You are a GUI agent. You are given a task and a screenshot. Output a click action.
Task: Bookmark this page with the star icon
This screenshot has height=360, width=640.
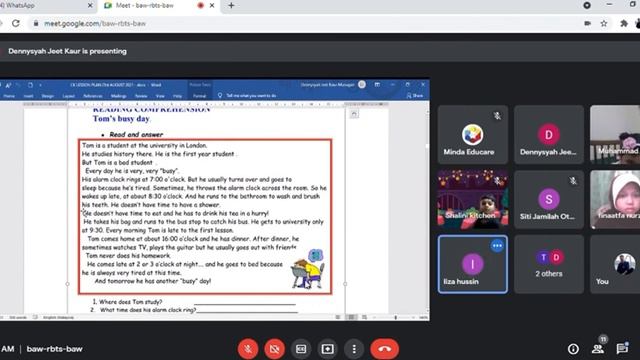coord(604,24)
